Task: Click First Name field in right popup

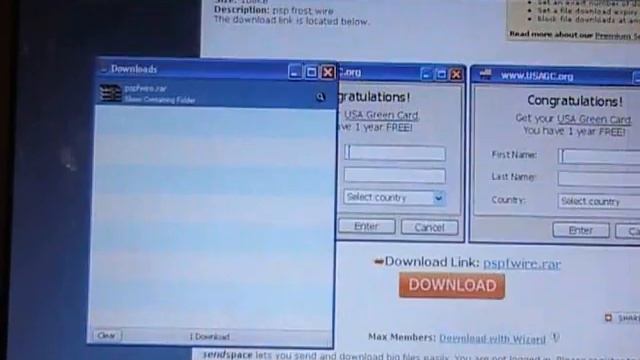Action: click(x=599, y=156)
